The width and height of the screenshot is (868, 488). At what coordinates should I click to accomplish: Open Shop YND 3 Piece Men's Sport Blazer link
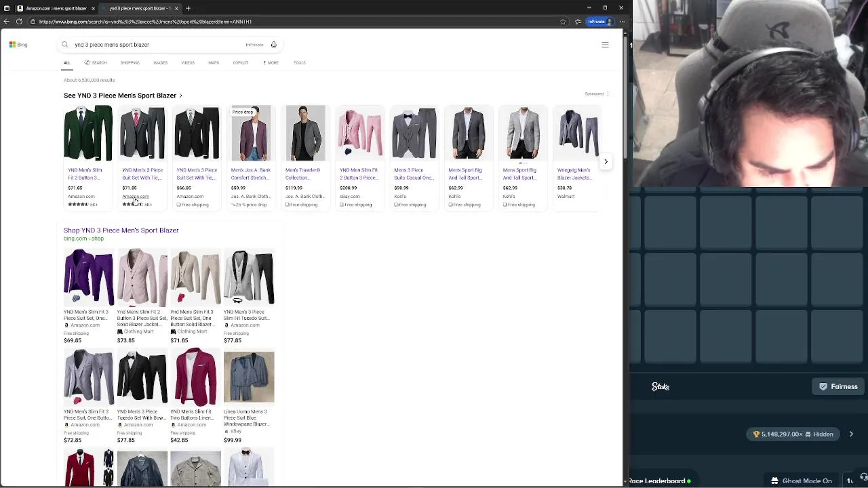point(121,230)
